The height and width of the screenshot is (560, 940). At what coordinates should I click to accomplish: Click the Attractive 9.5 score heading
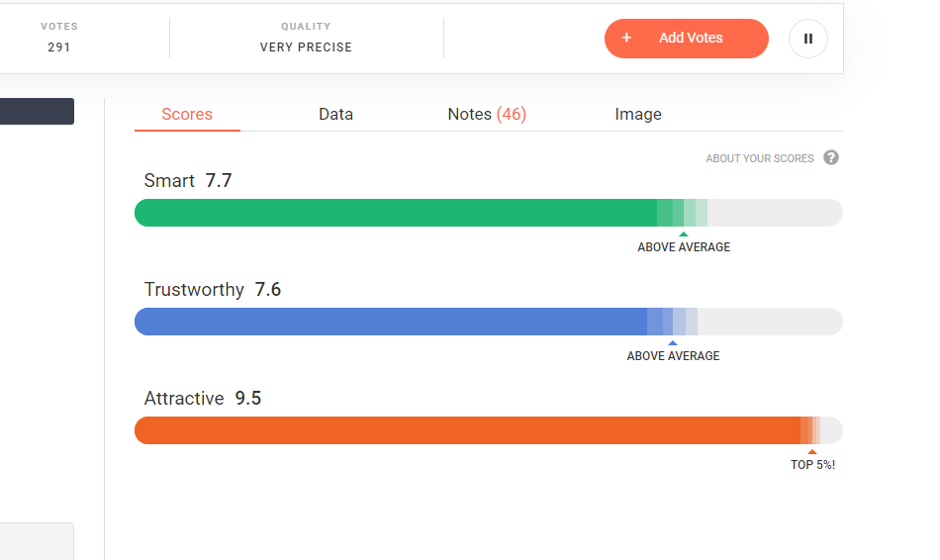click(203, 398)
